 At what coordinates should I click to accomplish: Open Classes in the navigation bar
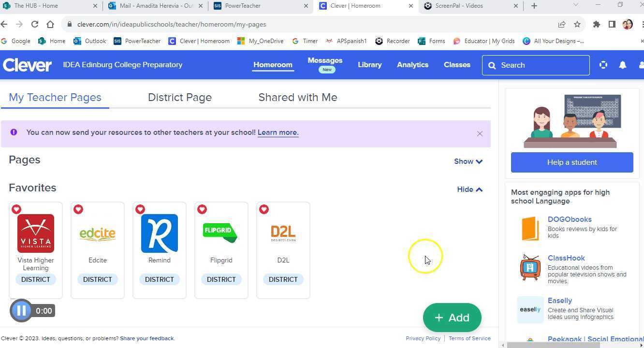coord(457,65)
